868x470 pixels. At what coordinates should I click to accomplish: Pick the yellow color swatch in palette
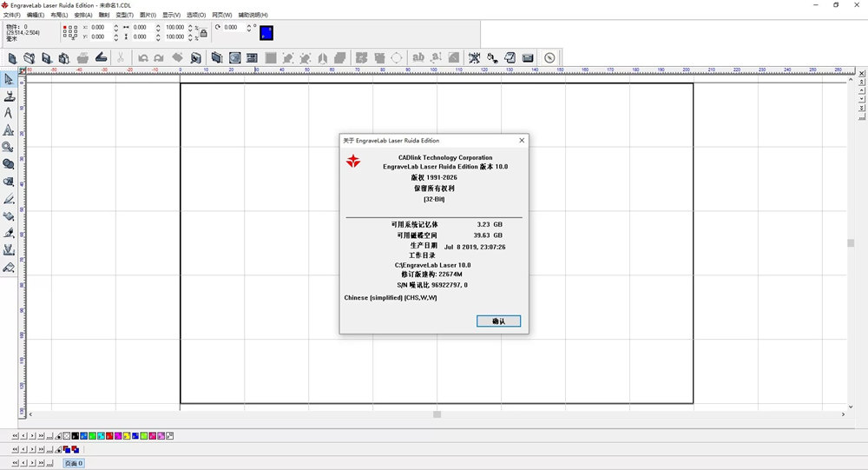tap(127, 436)
